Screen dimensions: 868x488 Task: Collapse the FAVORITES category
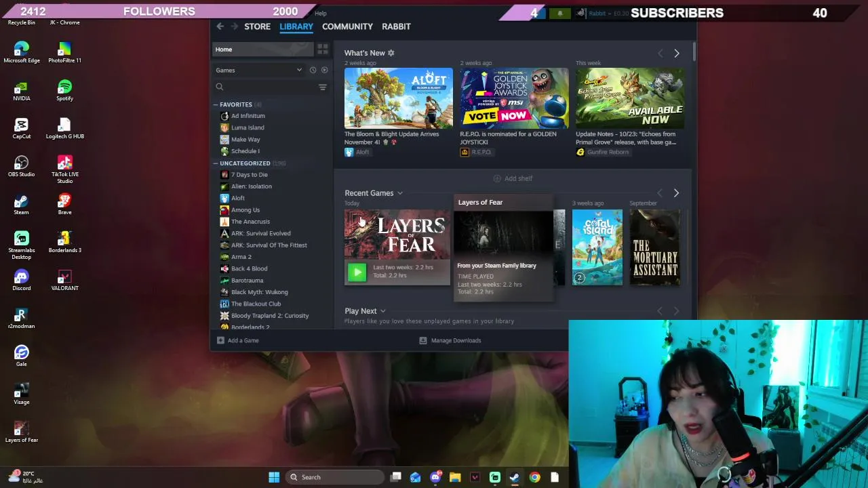click(x=216, y=104)
